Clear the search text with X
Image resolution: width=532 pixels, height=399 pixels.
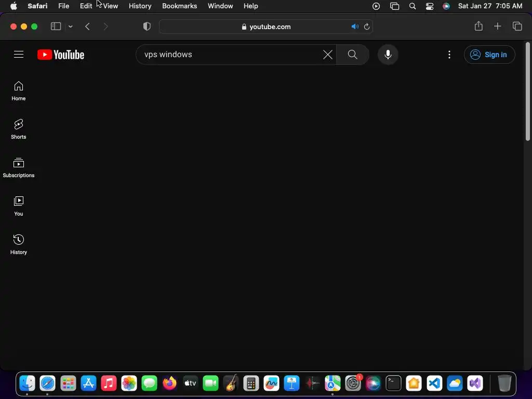(328, 54)
